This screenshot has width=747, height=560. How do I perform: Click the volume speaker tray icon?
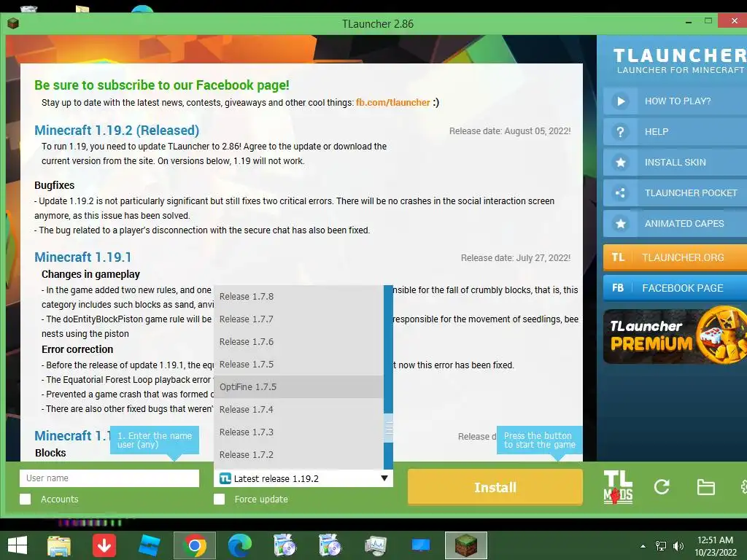pyautogui.click(x=678, y=546)
